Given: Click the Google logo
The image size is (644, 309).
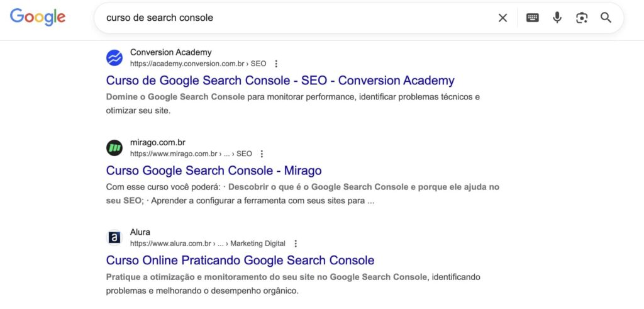Looking at the screenshot, I should coord(38,18).
